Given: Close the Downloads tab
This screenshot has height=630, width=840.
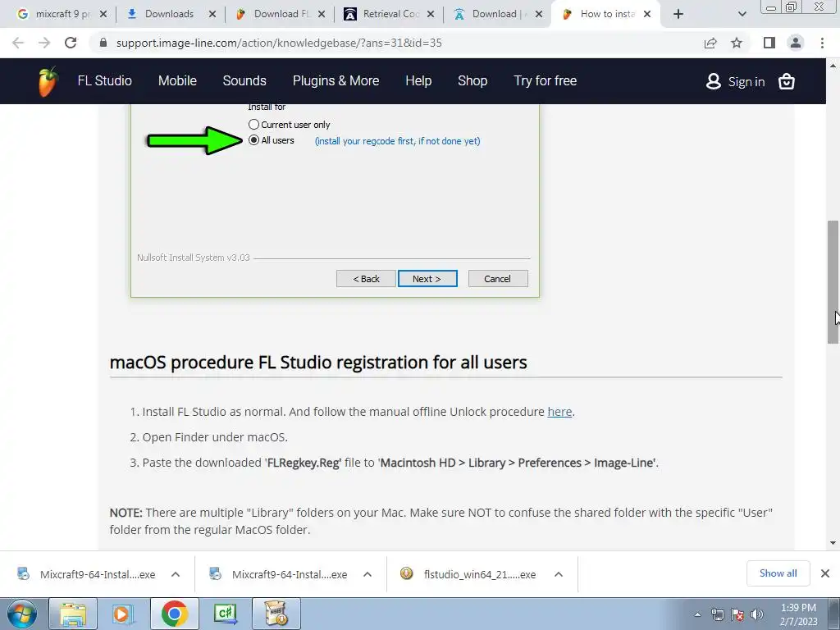Looking at the screenshot, I should (x=212, y=14).
